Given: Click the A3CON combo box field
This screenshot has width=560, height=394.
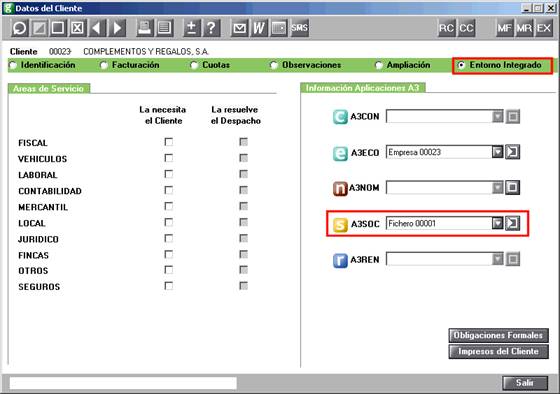Looking at the screenshot, I should pyautogui.click(x=445, y=116).
